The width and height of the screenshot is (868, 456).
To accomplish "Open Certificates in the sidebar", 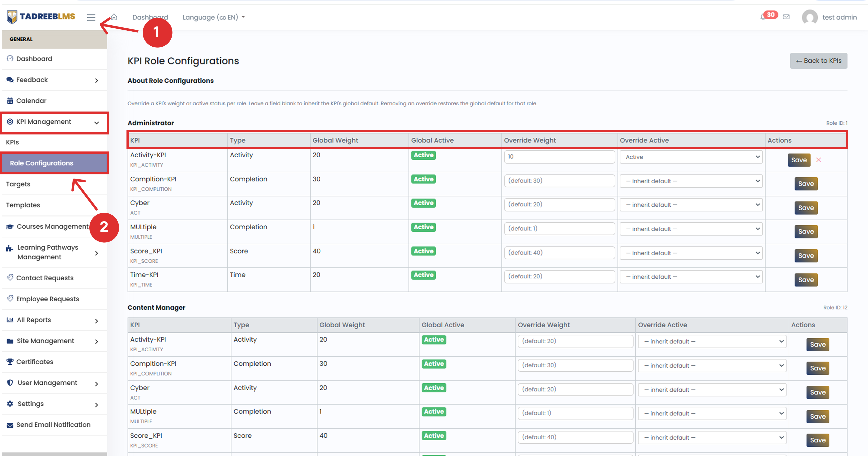I will click(x=35, y=362).
